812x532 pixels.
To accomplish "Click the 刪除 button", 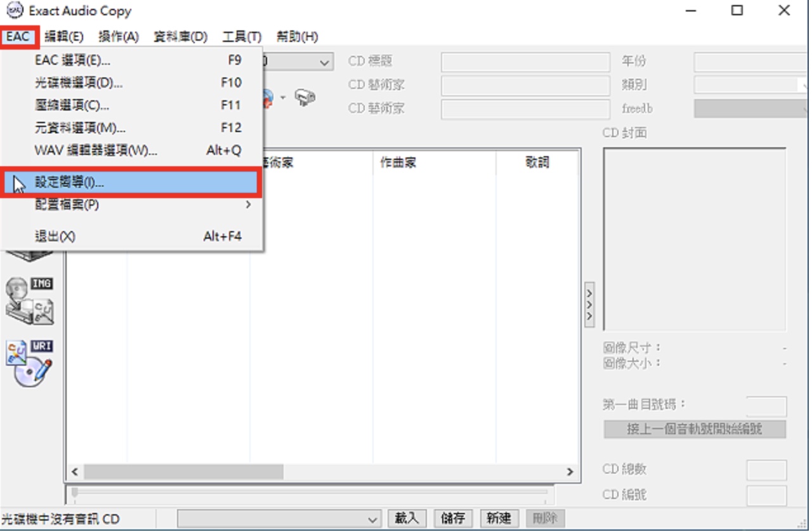I will [546, 518].
